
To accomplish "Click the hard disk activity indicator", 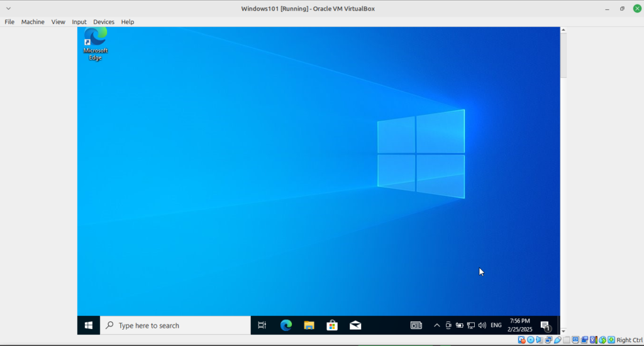I will tap(521, 340).
